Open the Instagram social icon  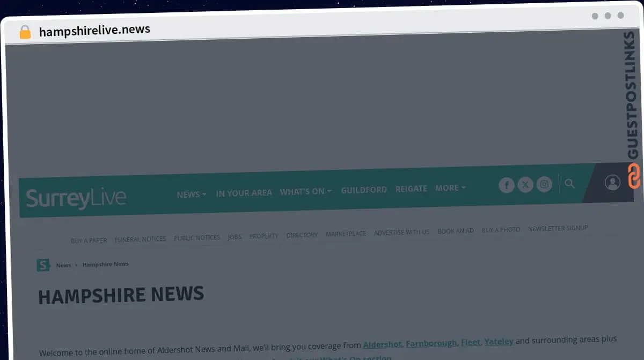(544, 184)
